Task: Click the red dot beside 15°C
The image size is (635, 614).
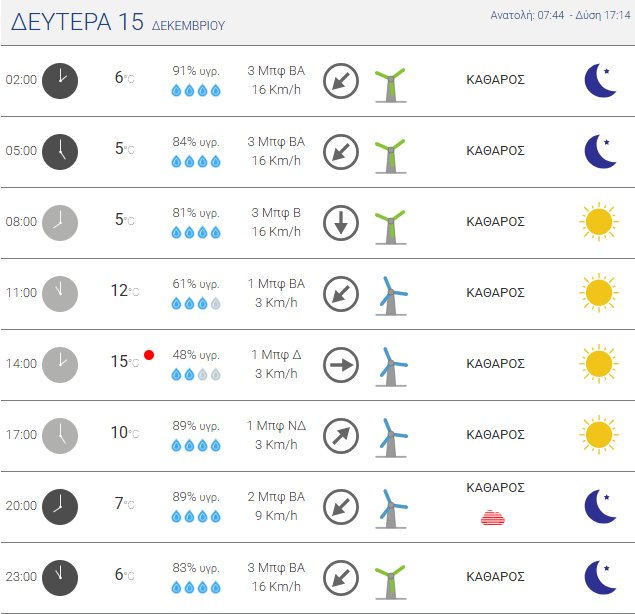Action: click(x=149, y=355)
